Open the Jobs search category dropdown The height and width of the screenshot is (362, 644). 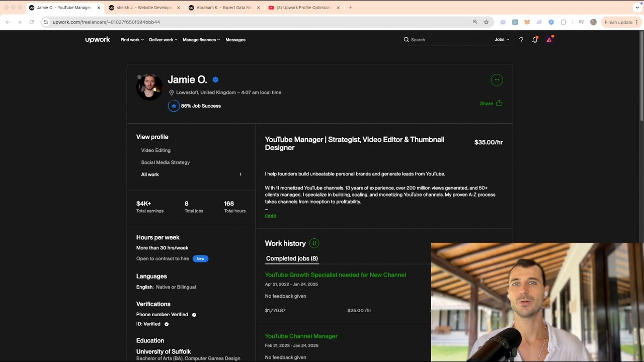pos(502,40)
